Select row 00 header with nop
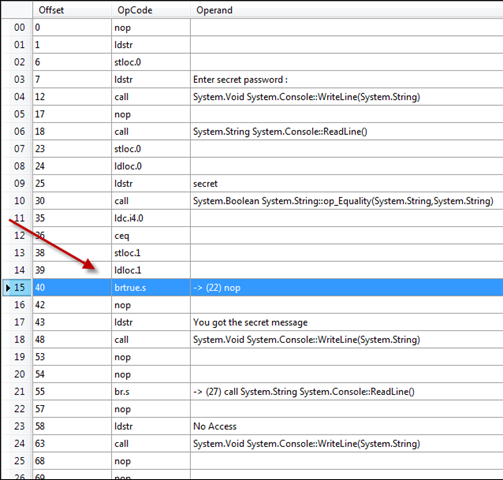The height and width of the screenshot is (480, 503). click(x=17, y=27)
